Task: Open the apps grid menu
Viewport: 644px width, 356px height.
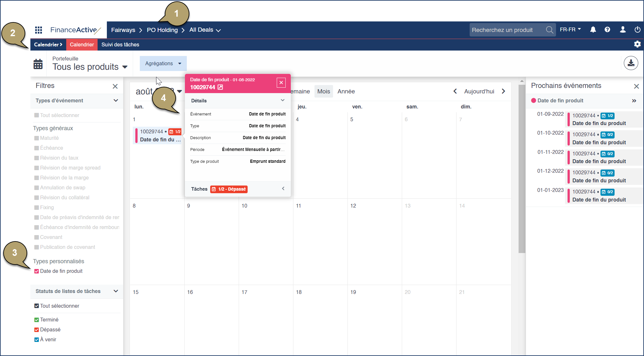Action: coord(38,30)
